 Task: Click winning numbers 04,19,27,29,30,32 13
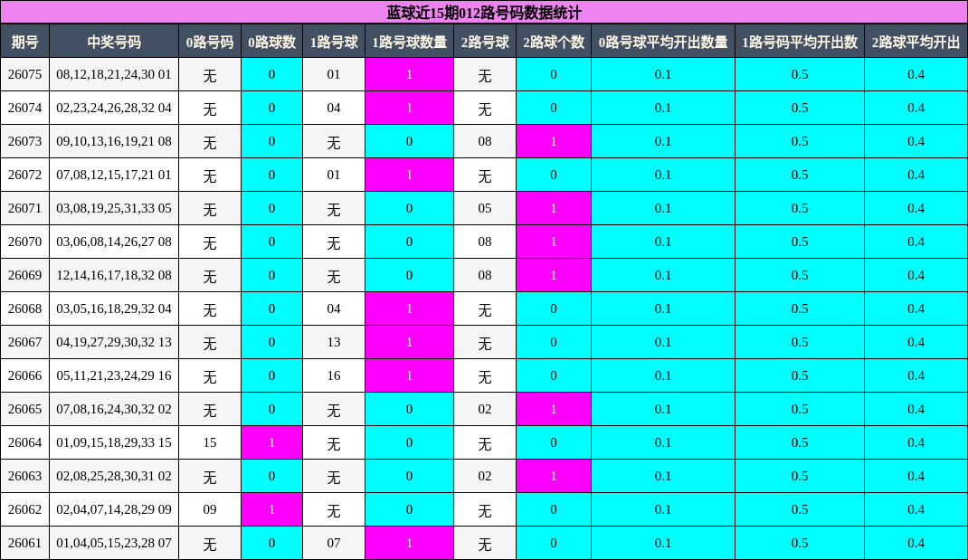114,342
